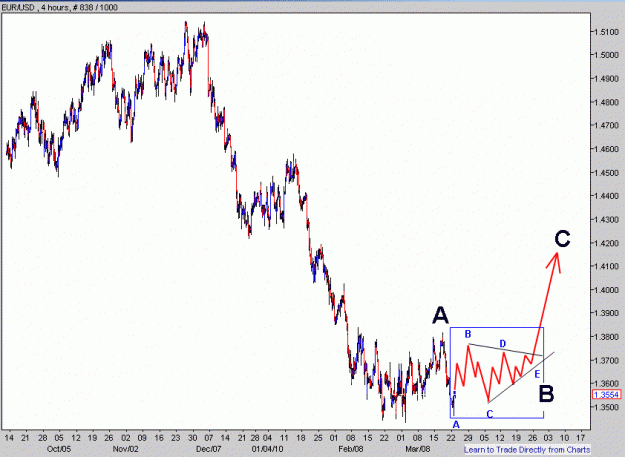
Task: Select the 01/04/10 date label on time axis
Action: tap(267, 449)
